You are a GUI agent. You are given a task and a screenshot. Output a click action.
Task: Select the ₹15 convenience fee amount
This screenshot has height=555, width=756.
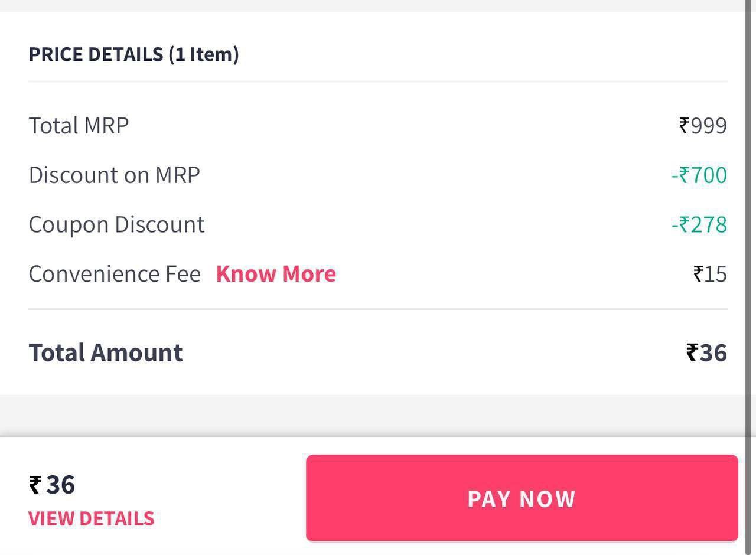point(710,273)
